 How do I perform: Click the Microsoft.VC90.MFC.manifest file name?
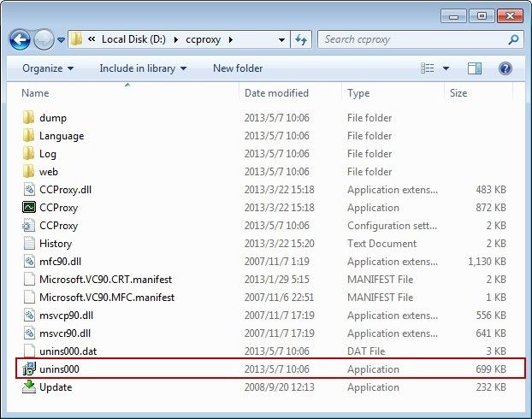(x=107, y=298)
